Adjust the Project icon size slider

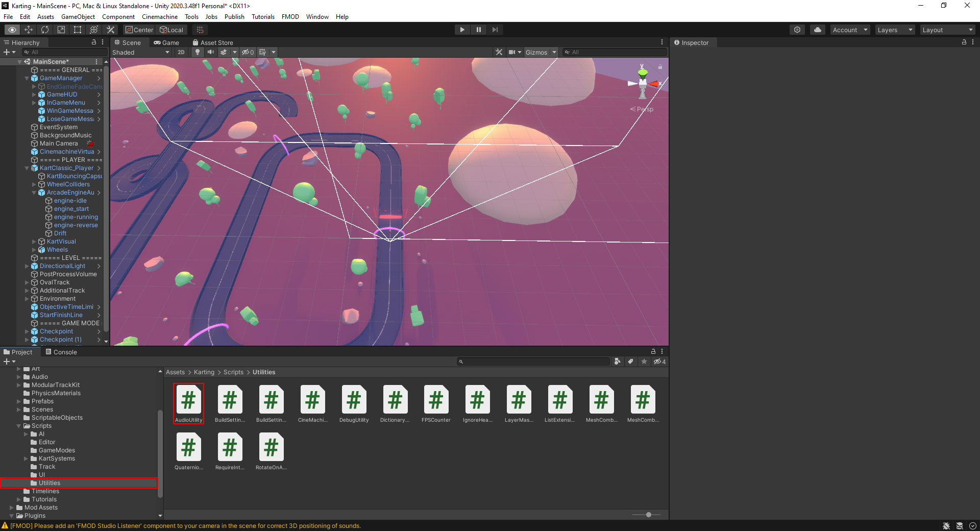[x=648, y=515]
